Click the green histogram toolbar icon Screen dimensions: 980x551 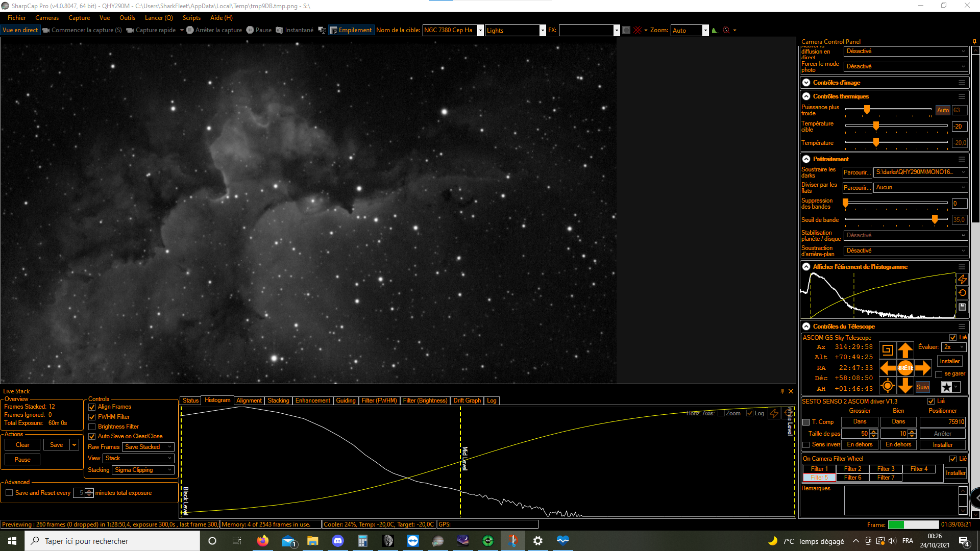(715, 30)
